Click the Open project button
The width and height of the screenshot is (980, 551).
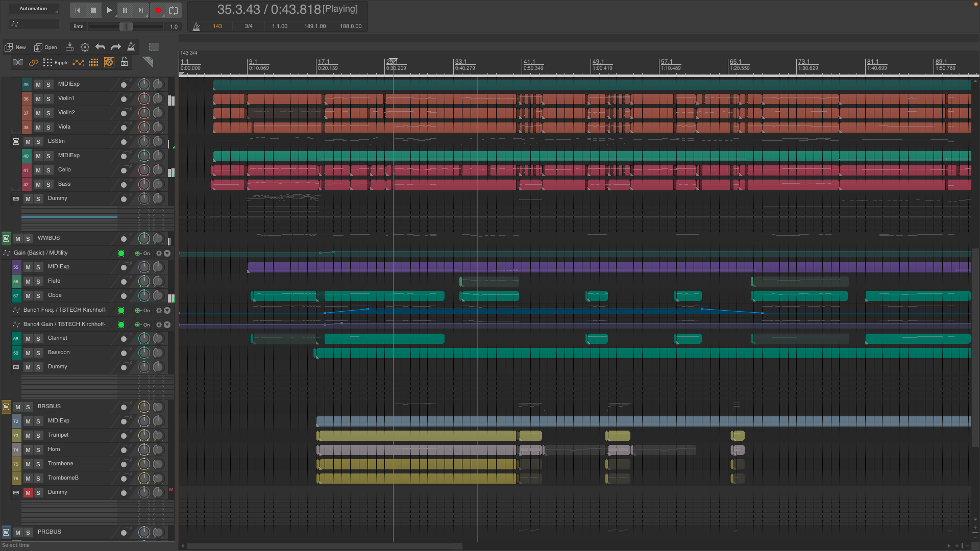(45, 47)
